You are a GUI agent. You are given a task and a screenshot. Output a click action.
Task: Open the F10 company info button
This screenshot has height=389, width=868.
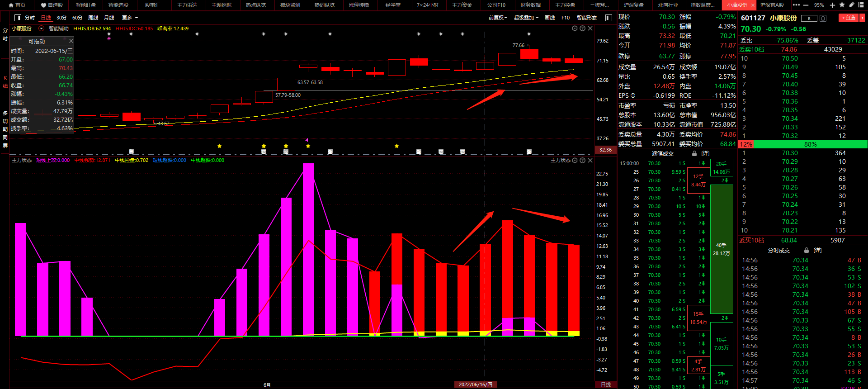click(x=566, y=18)
